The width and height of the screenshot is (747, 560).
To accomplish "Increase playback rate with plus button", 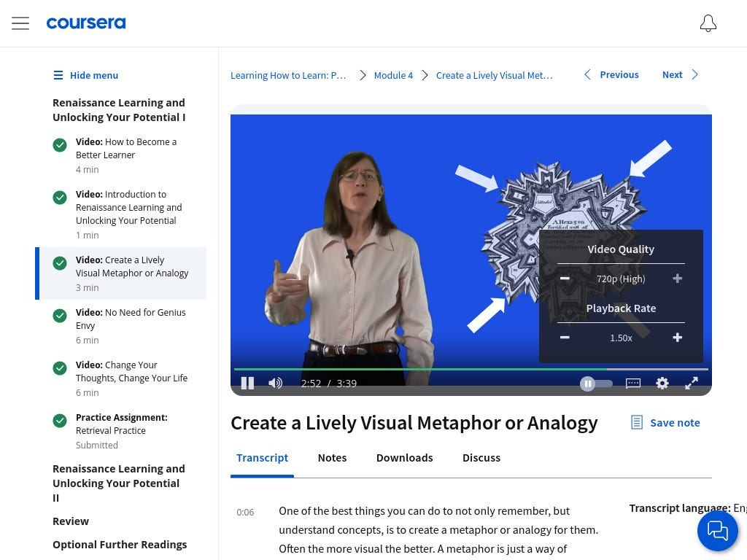I will pyautogui.click(x=678, y=338).
